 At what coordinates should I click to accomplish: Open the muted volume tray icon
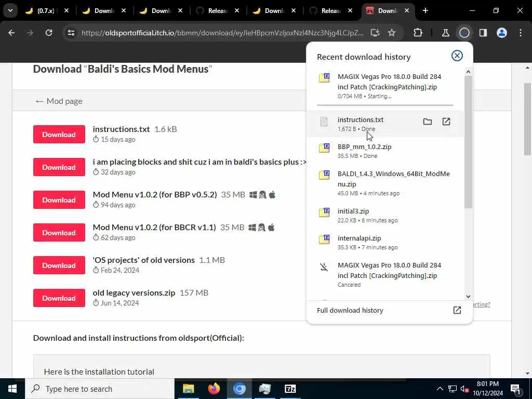point(464,389)
